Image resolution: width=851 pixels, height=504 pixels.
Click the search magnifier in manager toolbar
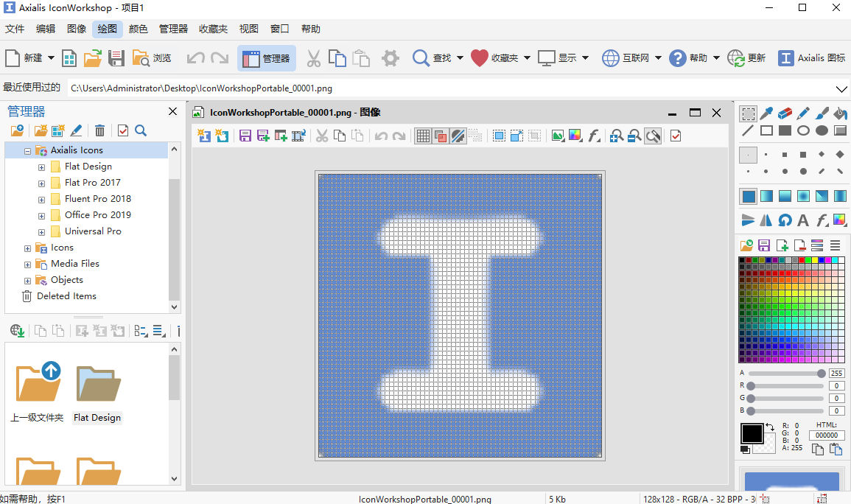tap(141, 130)
